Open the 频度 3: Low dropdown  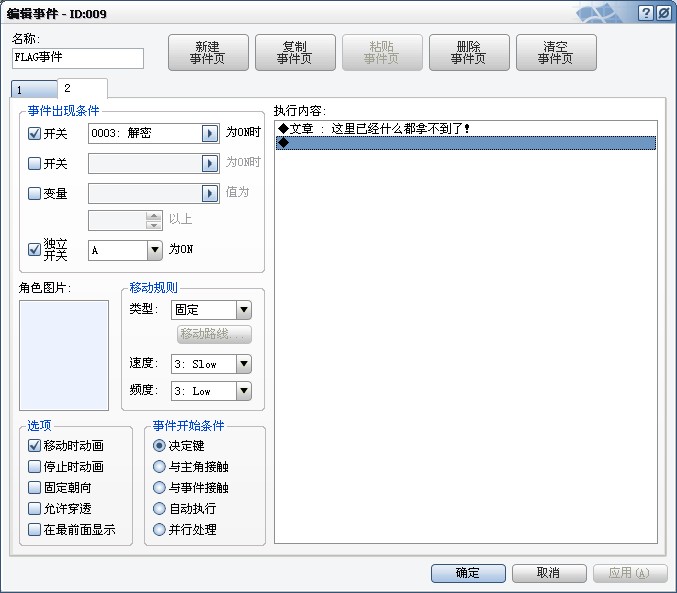(211, 391)
